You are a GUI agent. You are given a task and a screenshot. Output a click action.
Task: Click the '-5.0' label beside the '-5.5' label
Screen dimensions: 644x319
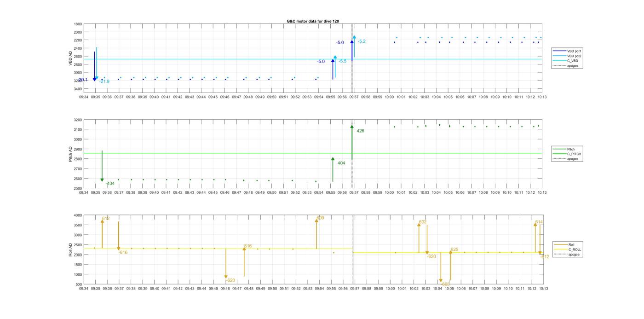[x=321, y=62]
